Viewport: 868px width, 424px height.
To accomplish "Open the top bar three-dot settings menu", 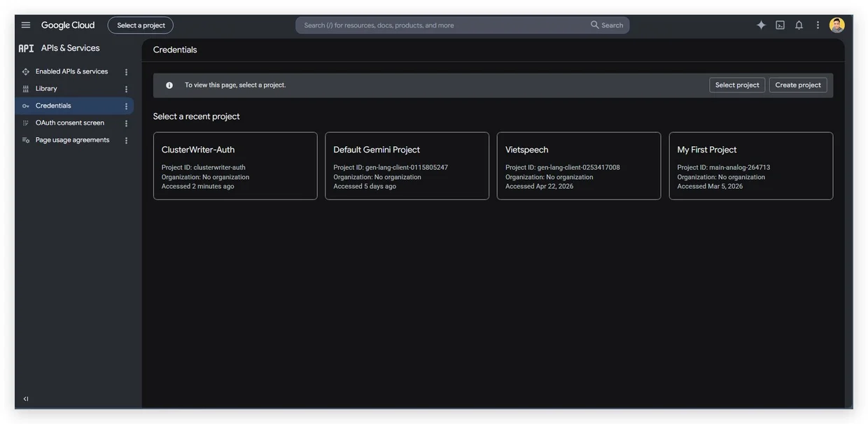I will point(818,25).
